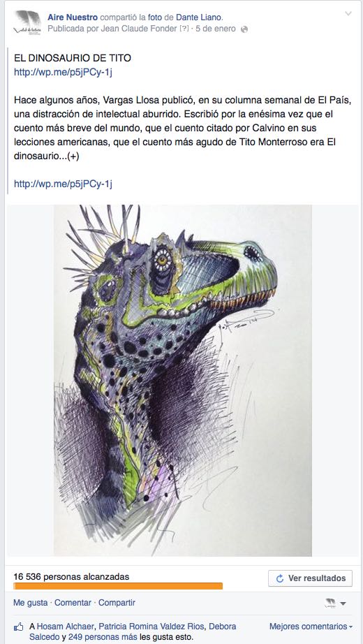This screenshot has height=644, width=363.
Task: Click the Comentar action link
Action: [x=73, y=603]
